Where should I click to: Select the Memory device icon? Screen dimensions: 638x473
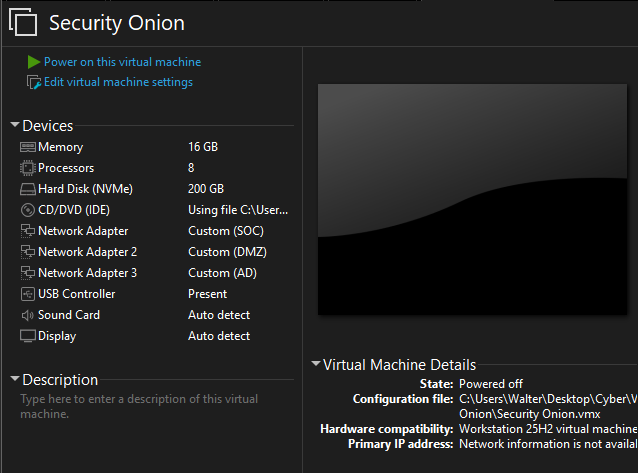click(28, 147)
